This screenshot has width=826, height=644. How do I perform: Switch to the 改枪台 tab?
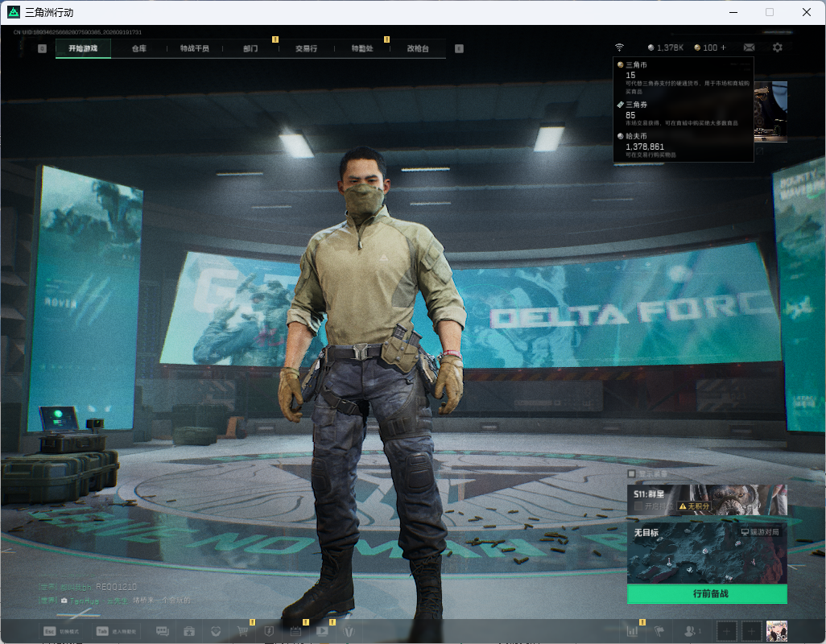[418, 48]
